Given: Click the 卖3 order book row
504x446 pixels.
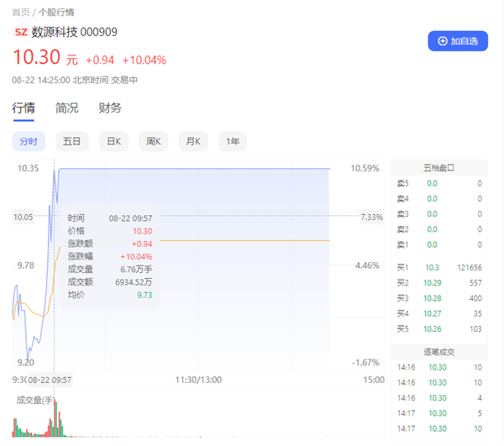Looking at the screenshot, I should click(439, 214).
